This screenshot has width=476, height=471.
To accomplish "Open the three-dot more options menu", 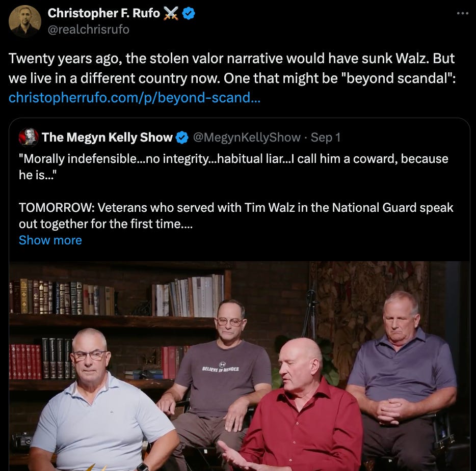I will 463,13.
